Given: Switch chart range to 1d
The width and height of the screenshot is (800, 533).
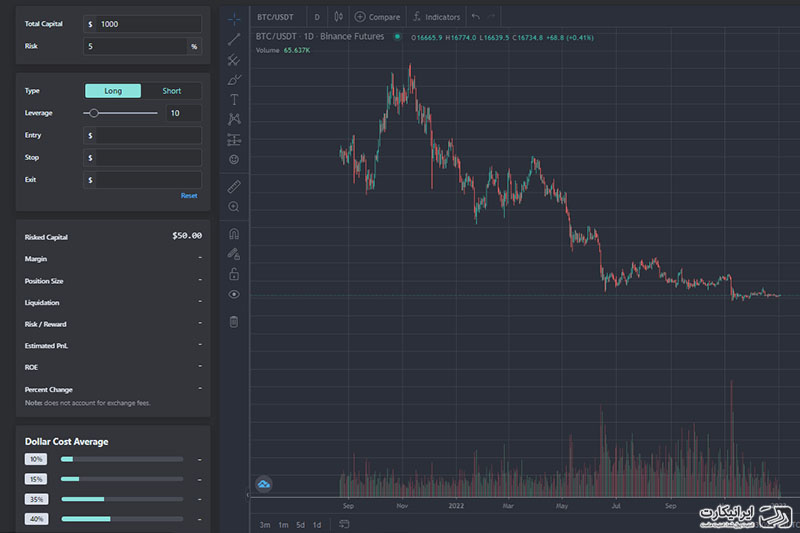Looking at the screenshot, I should pyautogui.click(x=317, y=525).
